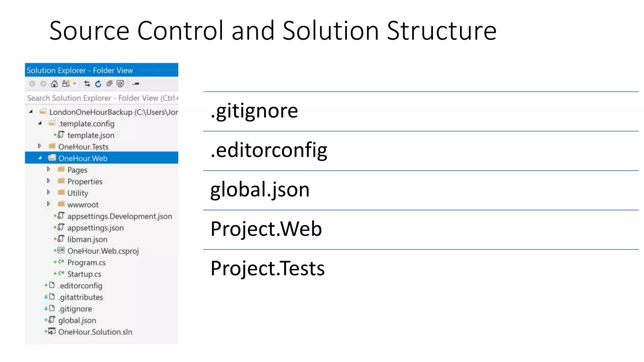The height and width of the screenshot is (362, 644).
Task: Select the appsettings.Development.json file
Action: 119,217
